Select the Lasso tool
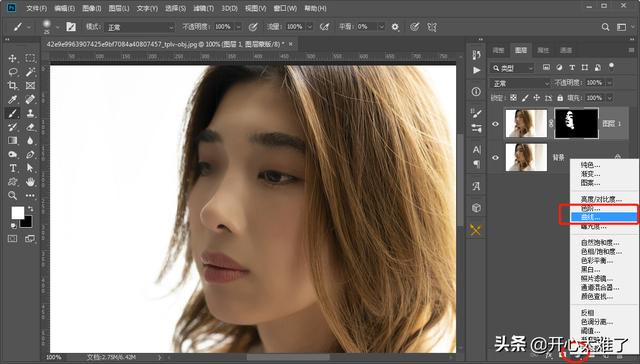Screen dimensions: 640x364 click(12, 72)
